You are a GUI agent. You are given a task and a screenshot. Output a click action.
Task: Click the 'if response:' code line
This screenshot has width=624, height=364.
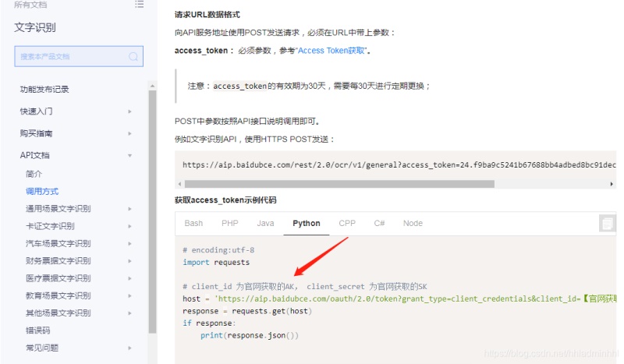(209, 323)
